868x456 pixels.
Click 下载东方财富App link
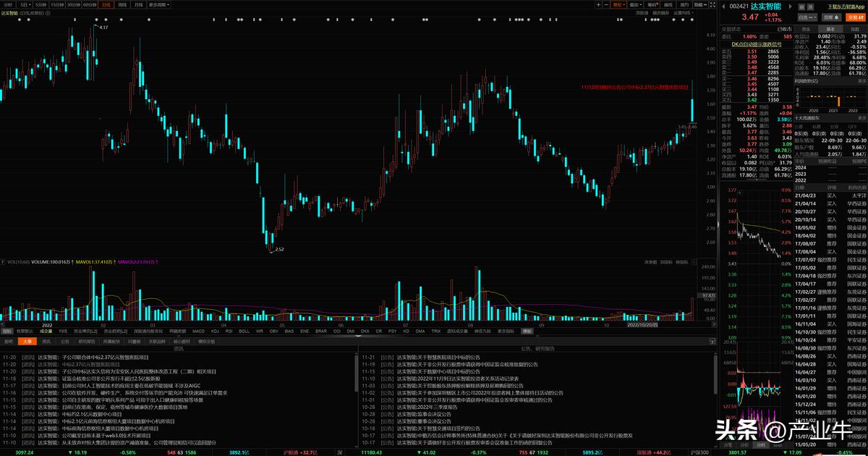coord(843,5)
